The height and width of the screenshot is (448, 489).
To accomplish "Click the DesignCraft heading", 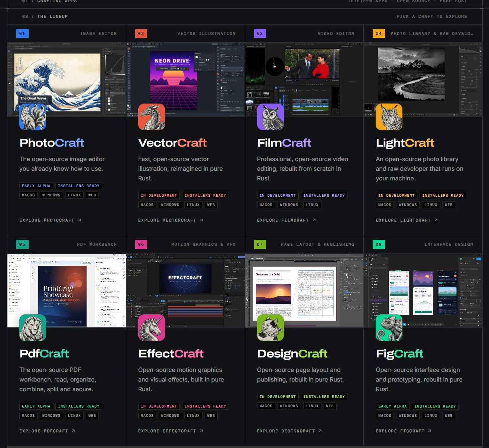I will click(x=292, y=354).
